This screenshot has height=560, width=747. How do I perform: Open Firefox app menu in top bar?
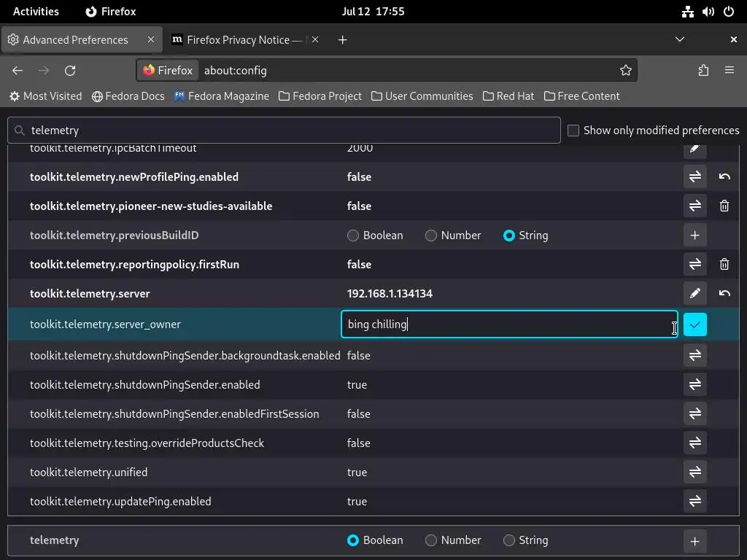[111, 12]
